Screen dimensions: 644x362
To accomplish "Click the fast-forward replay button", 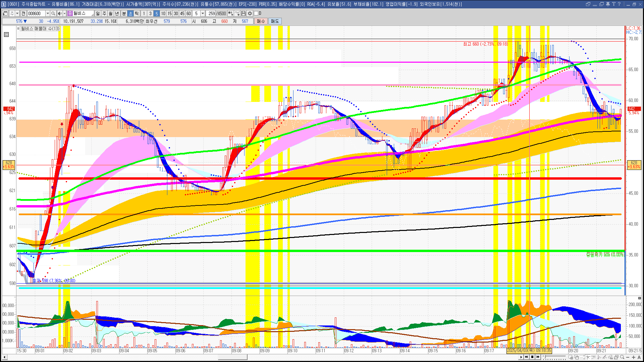I will tap(538, 357).
